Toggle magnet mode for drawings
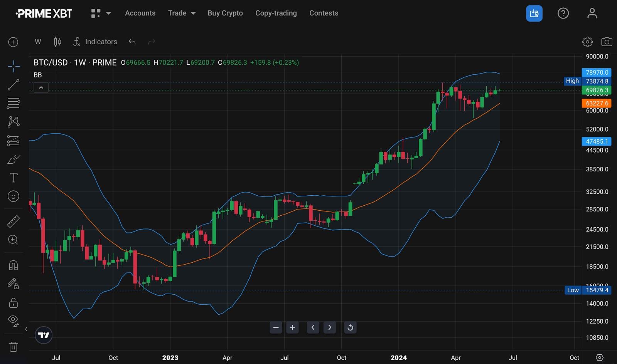617x364 pixels. pos(13,265)
